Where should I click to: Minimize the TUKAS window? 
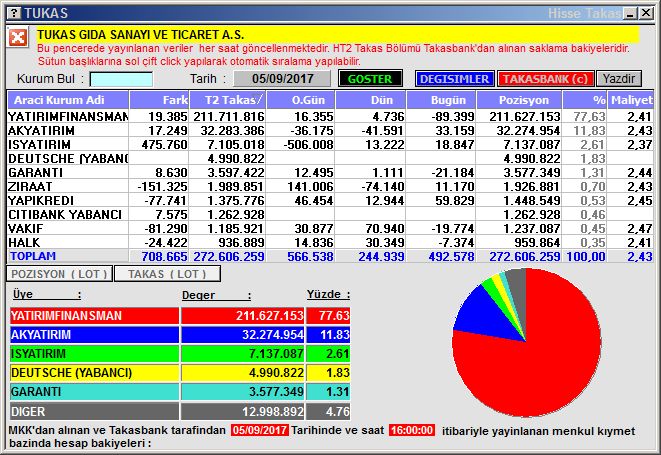(631, 13)
